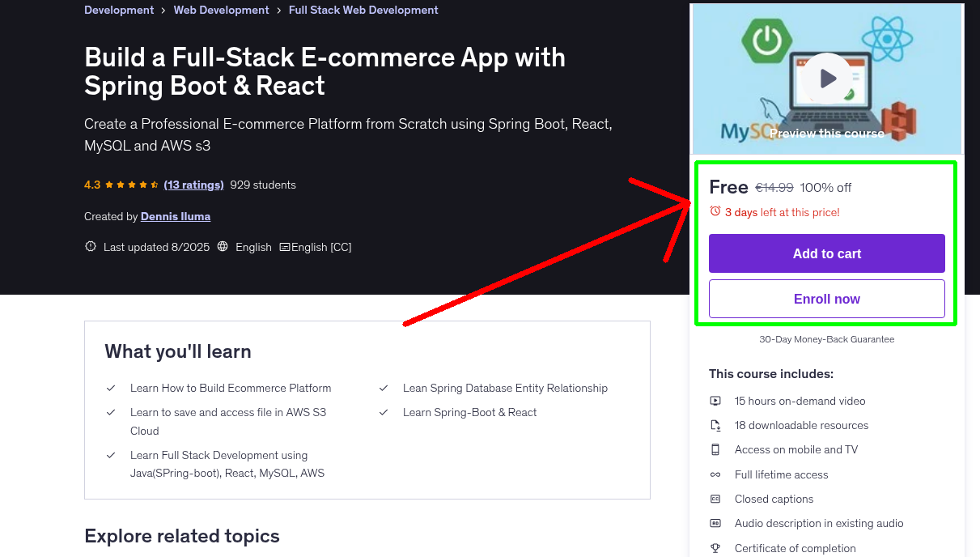The image size is (980, 557).
Task: Select the closed captions icon
Action: 715,499
